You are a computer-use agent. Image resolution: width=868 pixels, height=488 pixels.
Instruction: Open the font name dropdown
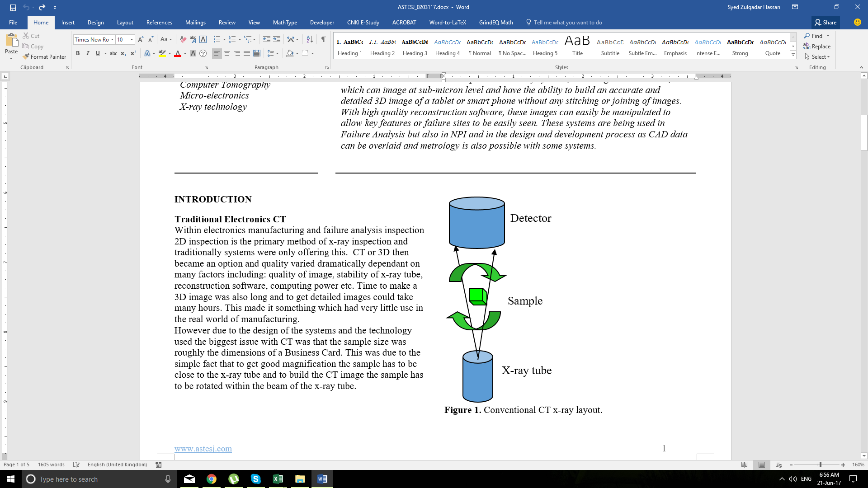[x=112, y=39]
